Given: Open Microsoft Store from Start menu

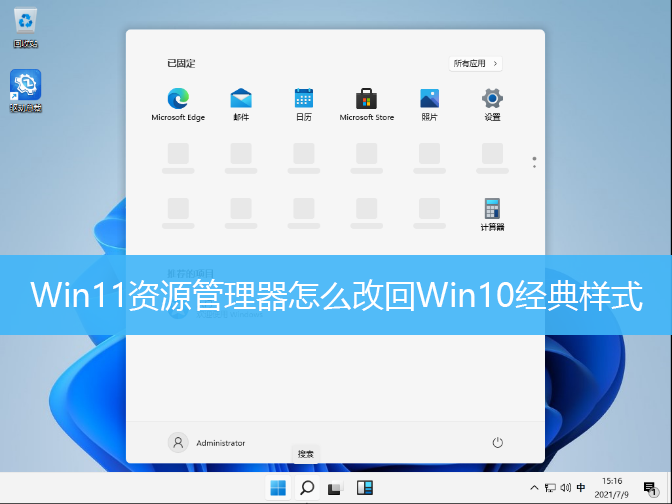Looking at the screenshot, I should (x=366, y=99).
